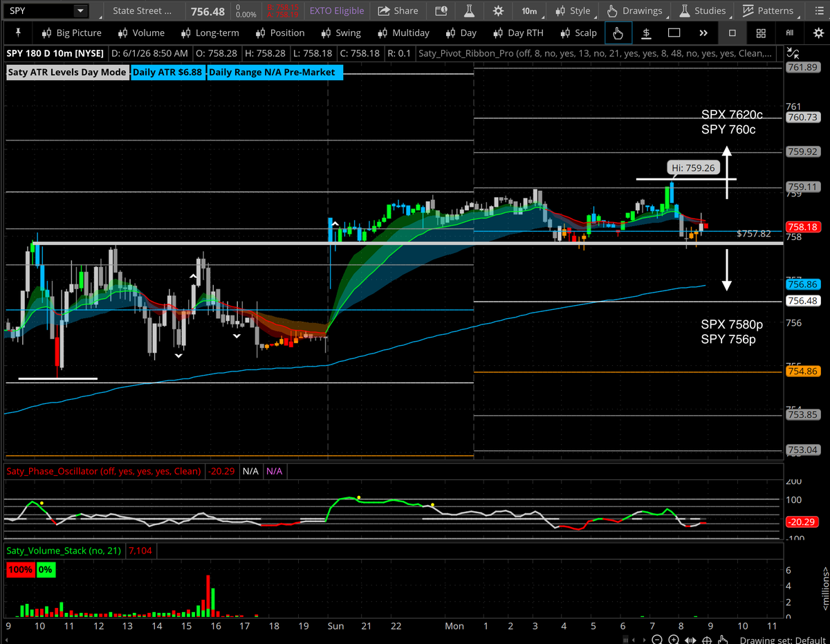The width and height of the screenshot is (830, 644).
Task: Click the Saty_Phase_Oscillator study title
Action: (x=104, y=471)
